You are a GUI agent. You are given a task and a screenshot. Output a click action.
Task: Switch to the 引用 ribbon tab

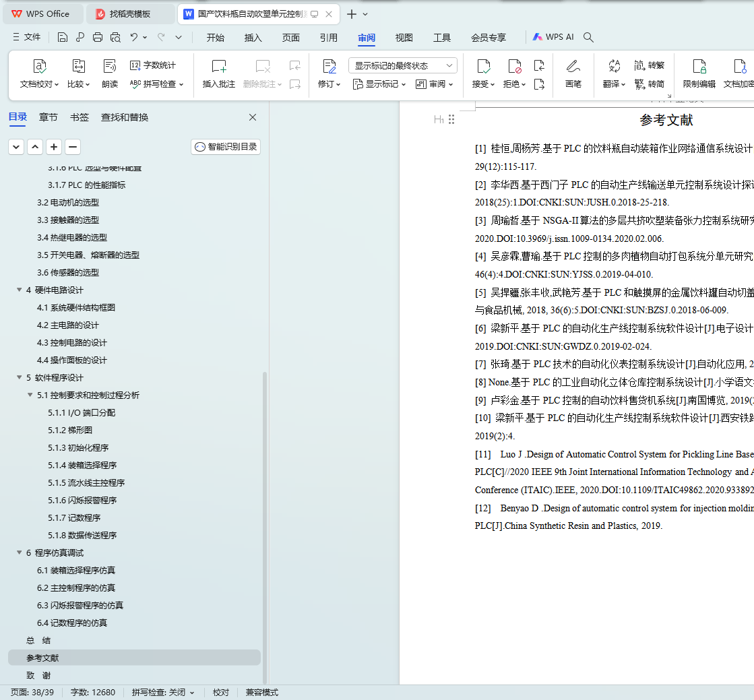tap(329, 38)
